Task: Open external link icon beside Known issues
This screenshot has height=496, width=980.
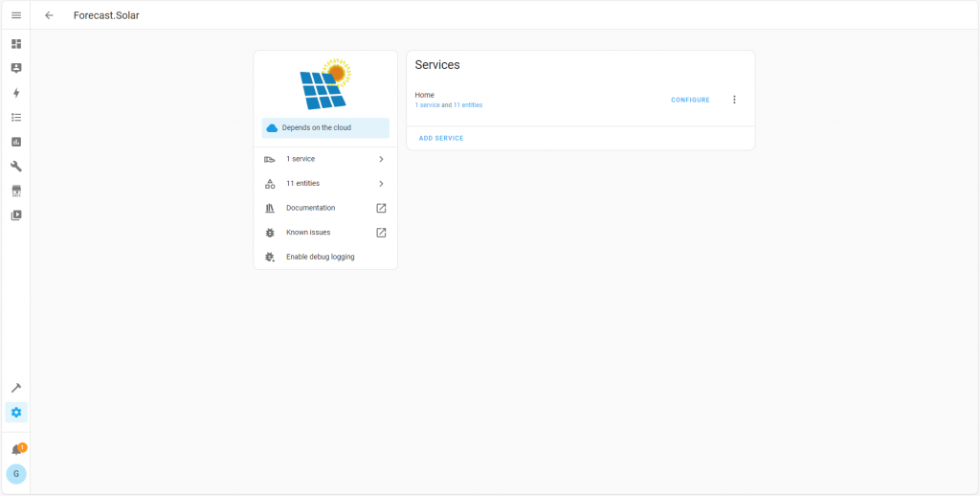Action: pos(381,233)
